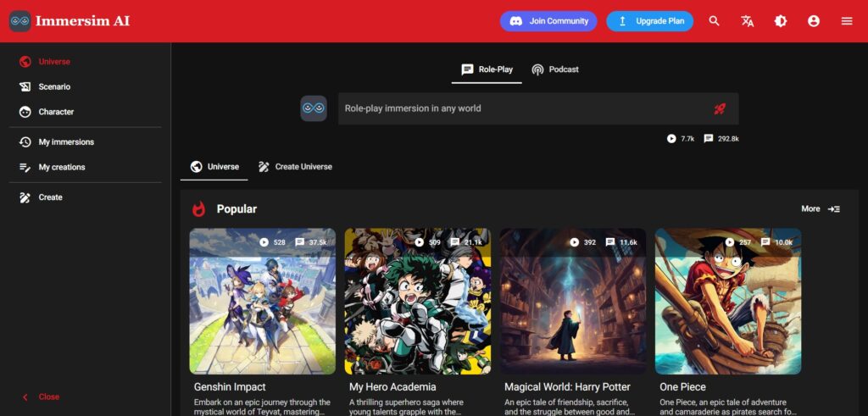Click the Join Community button

click(x=548, y=21)
